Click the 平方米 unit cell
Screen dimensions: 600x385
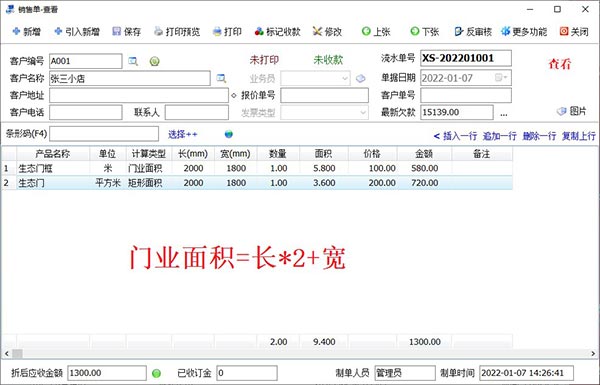tap(108, 183)
